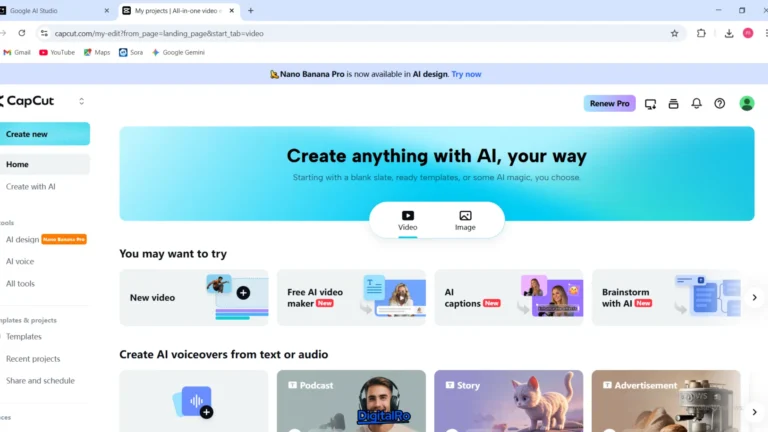Expand the workspace switcher next to CapCut logo
Screen dimensions: 768x432
[x=81, y=101]
